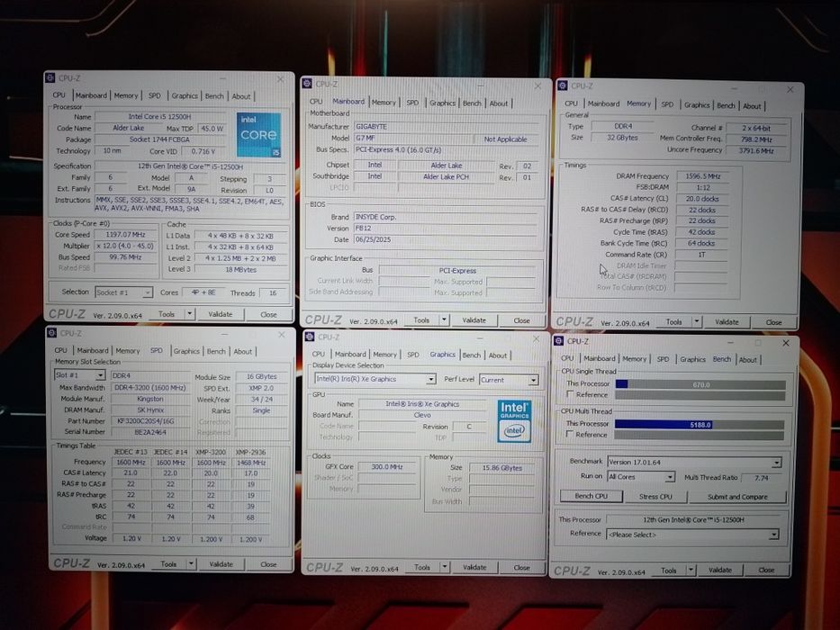The height and width of the screenshot is (630, 840).
Task: Open Tools dropdown arrow in the Memory window
Action: click(697, 322)
